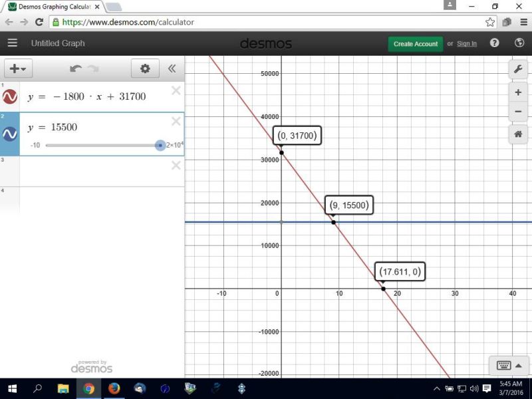Edit the slider lower limit -10
This screenshot has width=532, height=399.
(x=35, y=145)
